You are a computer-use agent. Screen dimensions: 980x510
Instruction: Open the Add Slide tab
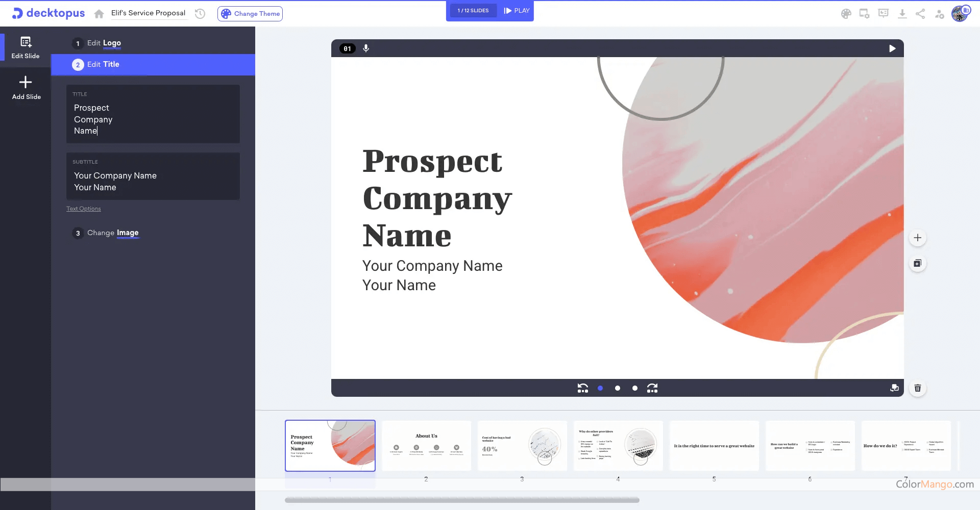tap(26, 87)
